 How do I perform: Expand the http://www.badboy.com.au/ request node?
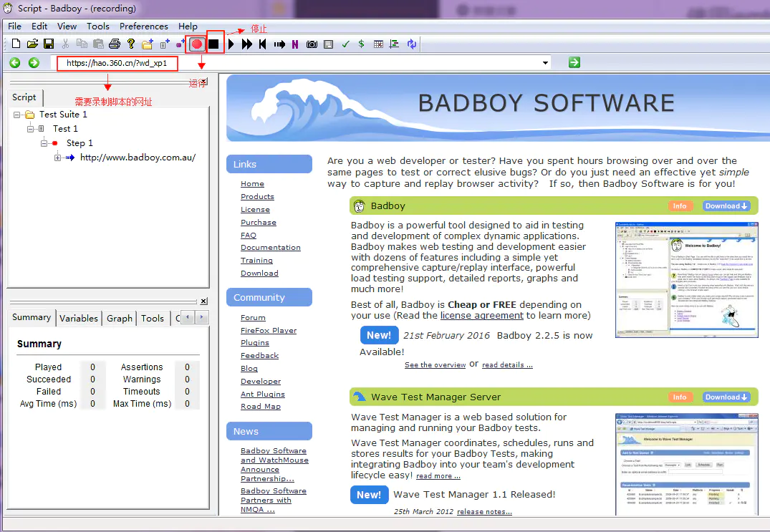click(58, 158)
